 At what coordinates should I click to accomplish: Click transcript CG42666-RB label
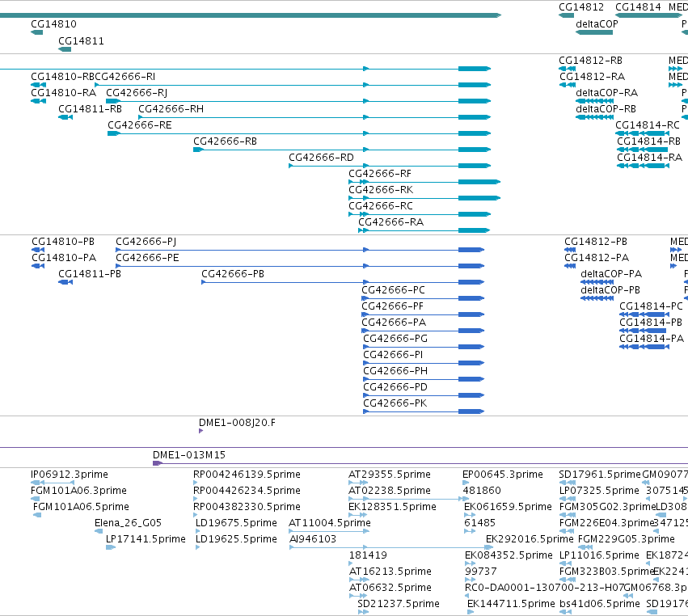(x=225, y=141)
